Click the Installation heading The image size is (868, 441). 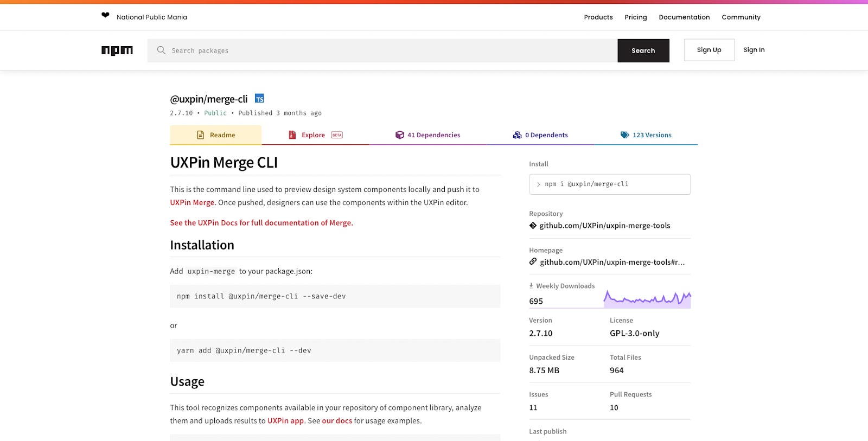pyautogui.click(x=202, y=245)
